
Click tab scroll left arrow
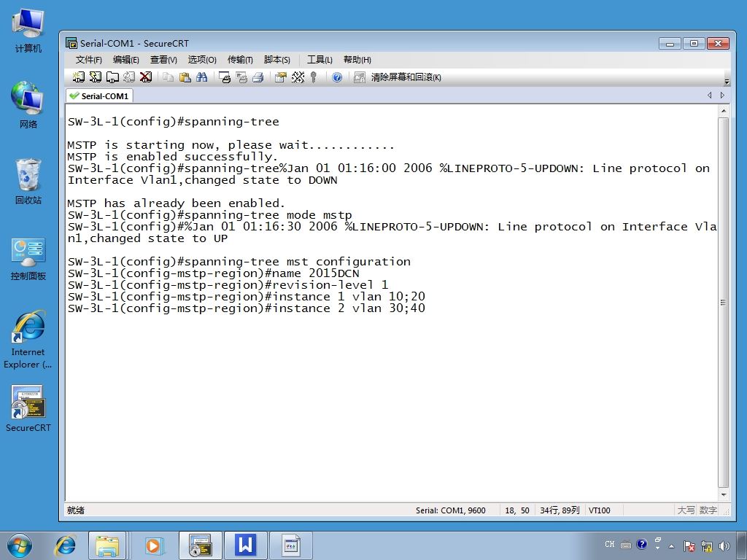pos(709,96)
